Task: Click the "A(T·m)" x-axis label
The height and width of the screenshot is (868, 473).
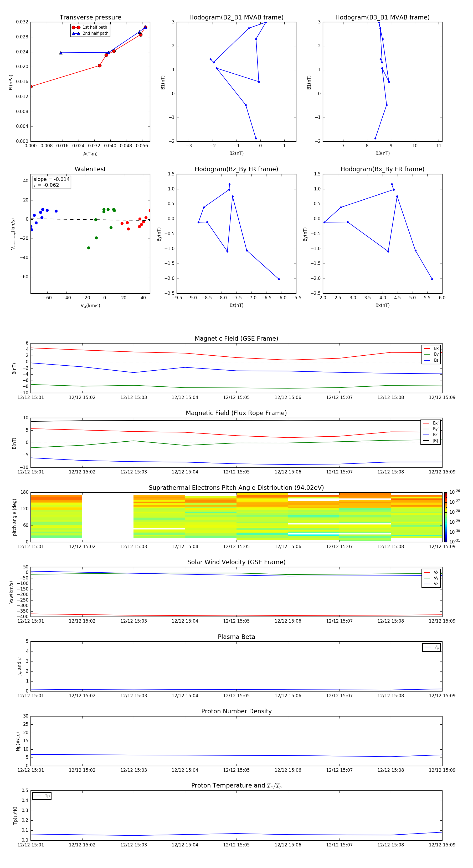Action: pos(90,154)
